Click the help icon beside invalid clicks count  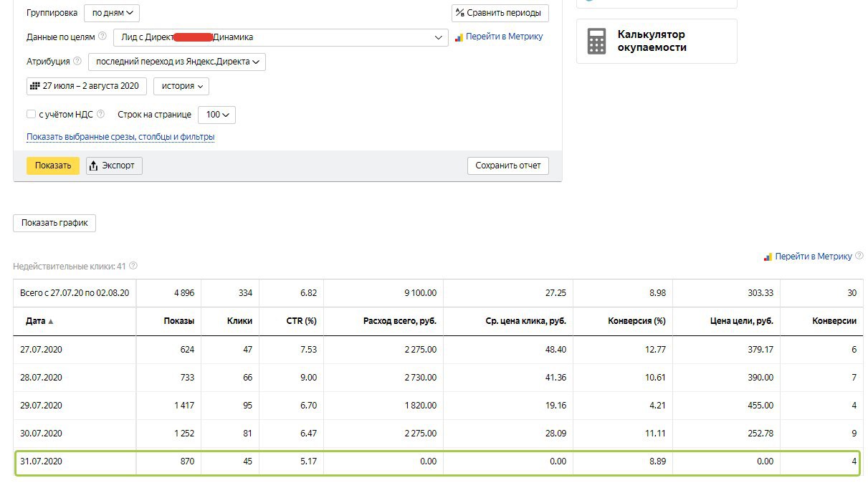tap(133, 266)
